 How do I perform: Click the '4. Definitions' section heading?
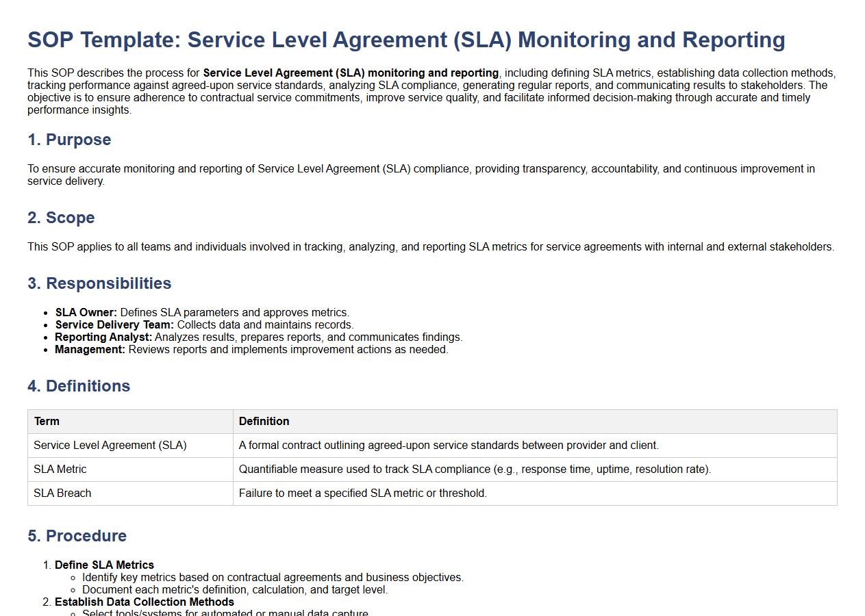point(79,386)
